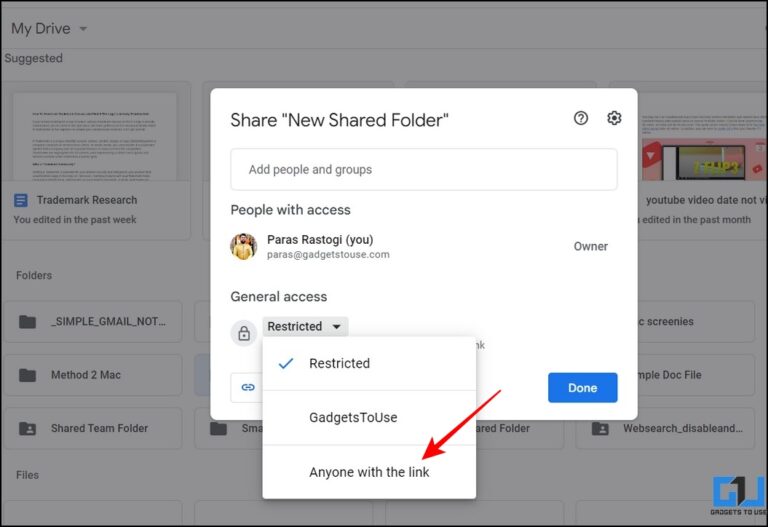Click the copy link chain icon
The width and height of the screenshot is (768, 527).
[248, 387]
